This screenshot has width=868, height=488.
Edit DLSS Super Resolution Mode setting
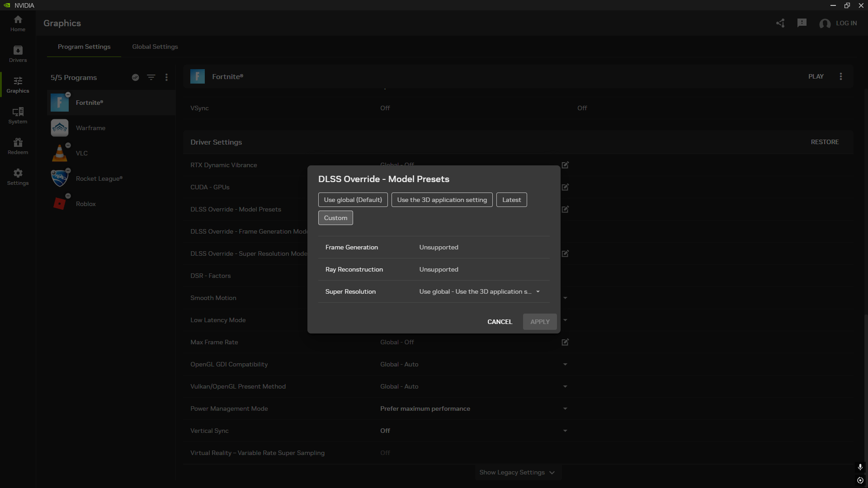tap(565, 253)
